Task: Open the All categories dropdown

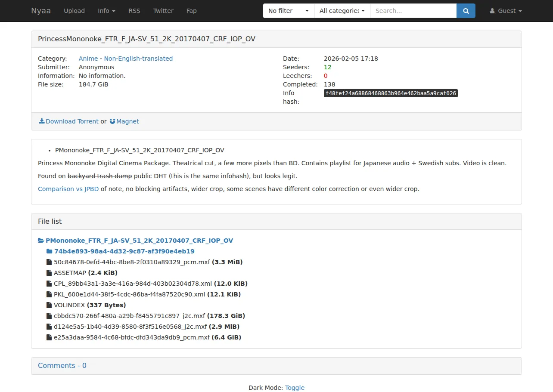Action: (342, 11)
